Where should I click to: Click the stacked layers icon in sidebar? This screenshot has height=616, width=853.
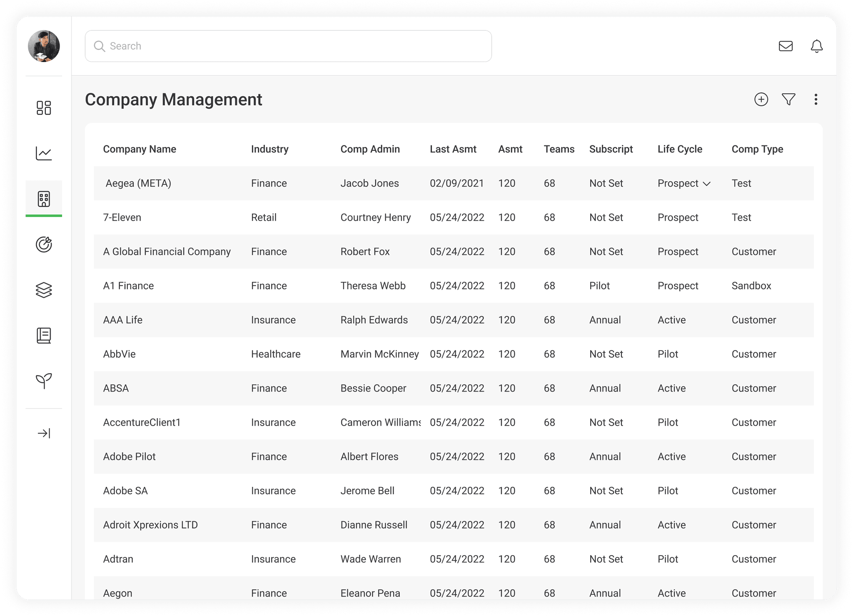tap(44, 290)
